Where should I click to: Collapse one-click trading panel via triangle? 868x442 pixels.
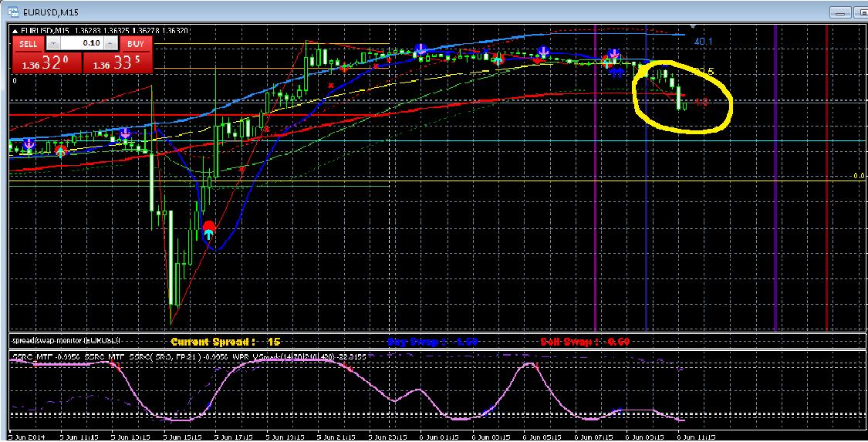[15, 31]
